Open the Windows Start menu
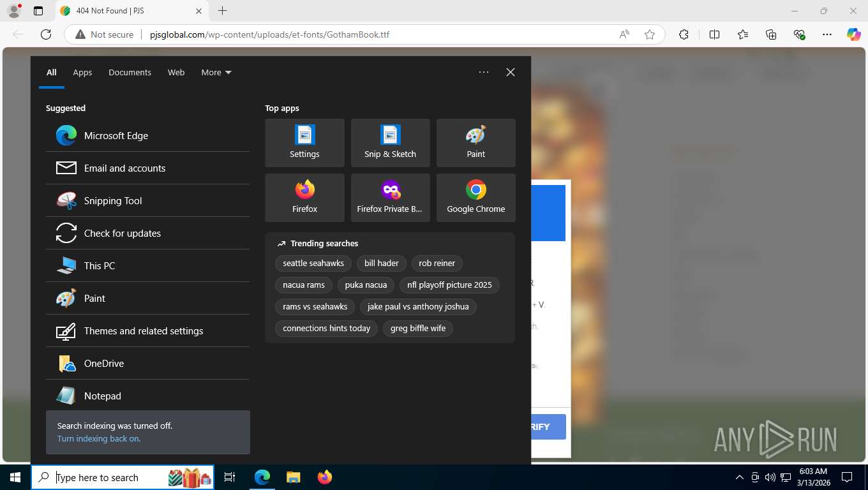Image resolution: width=868 pixels, height=490 pixels. point(15,477)
